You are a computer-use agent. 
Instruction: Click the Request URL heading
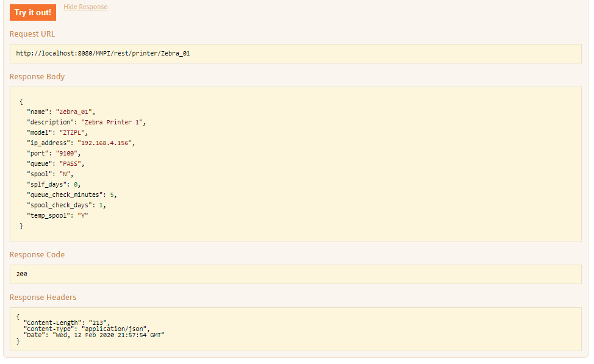pyautogui.click(x=32, y=34)
